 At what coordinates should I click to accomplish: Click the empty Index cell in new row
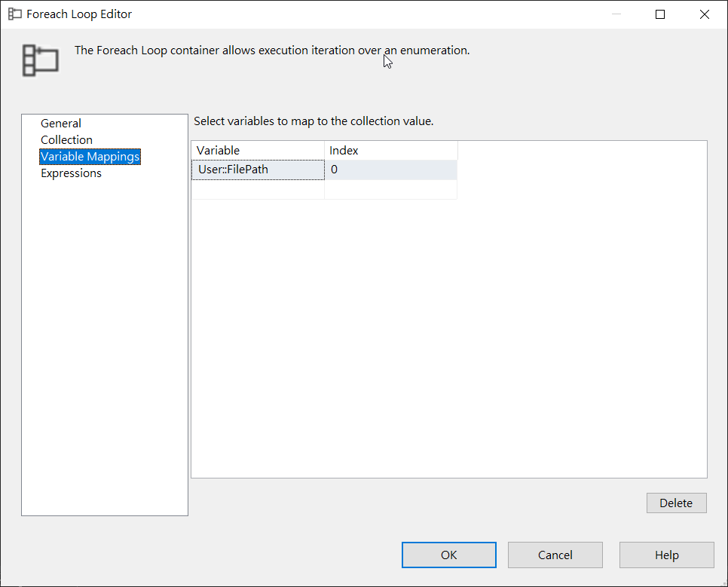tap(390, 190)
